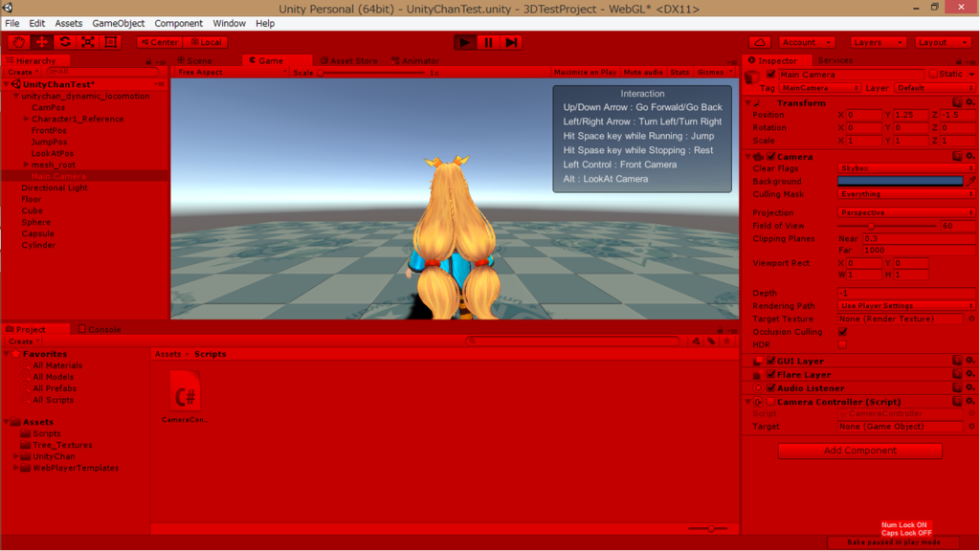Screen dimensions: 980x551
Task: Disable the Flare Layer checkbox
Action: 771,374
